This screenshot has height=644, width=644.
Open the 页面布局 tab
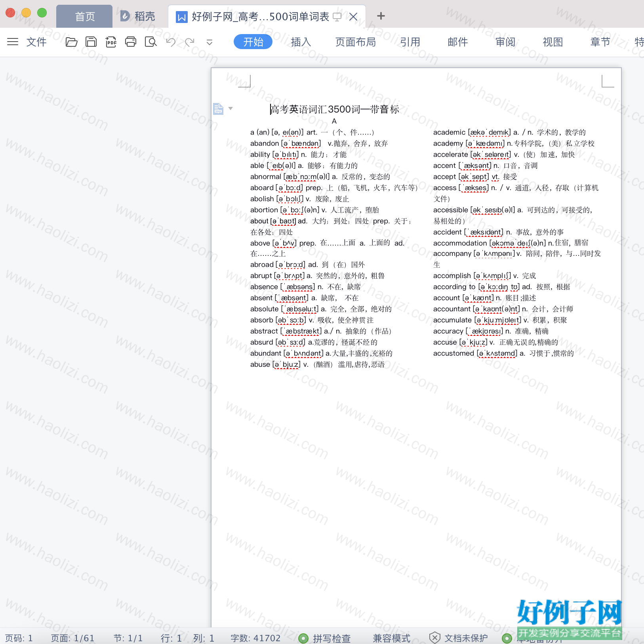pyautogui.click(x=356, y=42)
